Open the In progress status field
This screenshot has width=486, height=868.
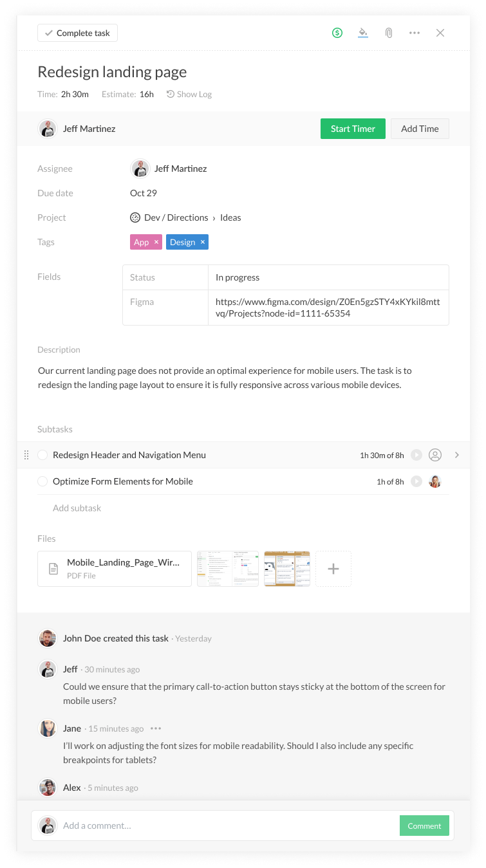point(328,277)
